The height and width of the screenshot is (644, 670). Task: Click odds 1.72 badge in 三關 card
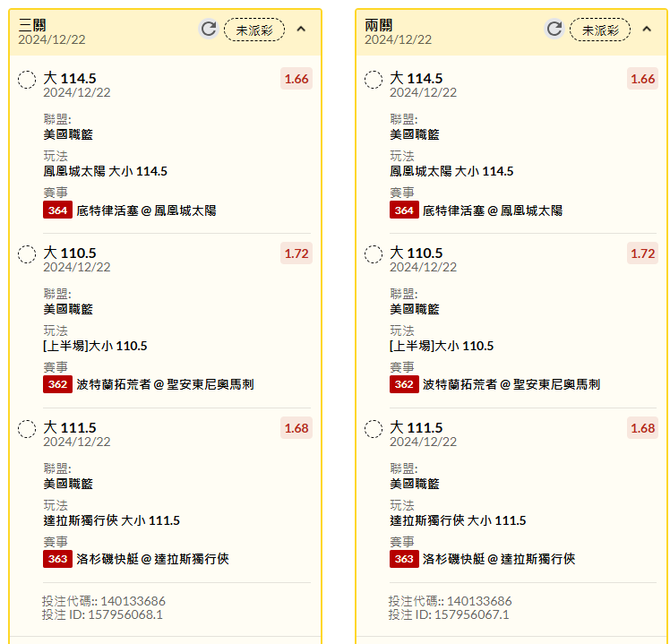tap(296, 253)
